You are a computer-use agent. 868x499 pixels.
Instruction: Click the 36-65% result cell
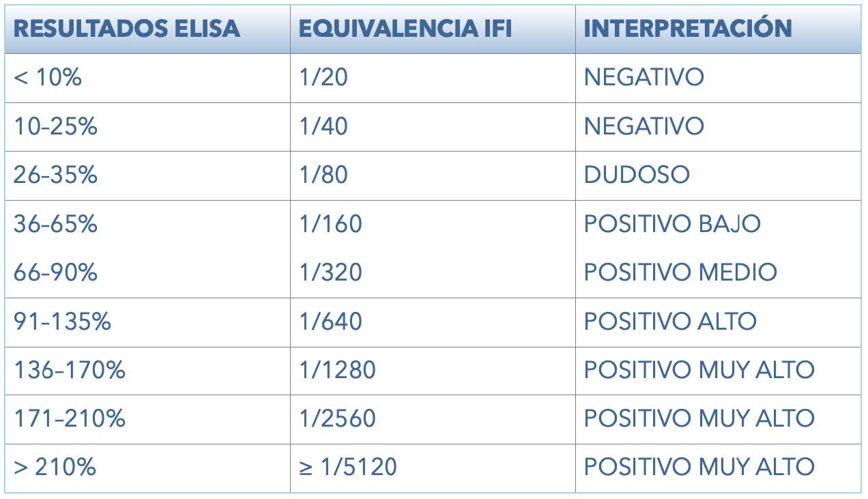click(x=147, y=224)
